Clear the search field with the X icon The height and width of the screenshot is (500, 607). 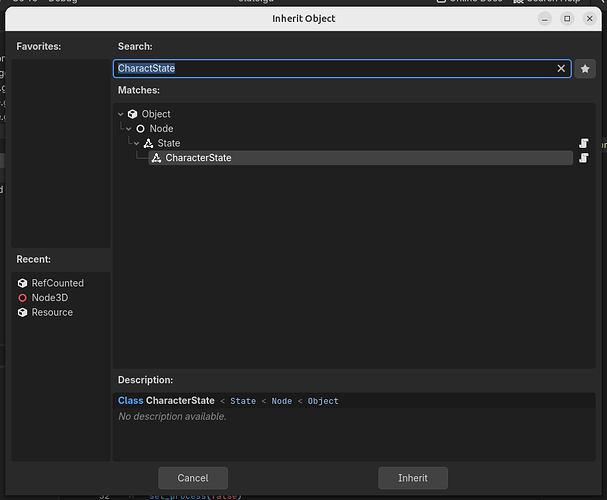point(561,69)
